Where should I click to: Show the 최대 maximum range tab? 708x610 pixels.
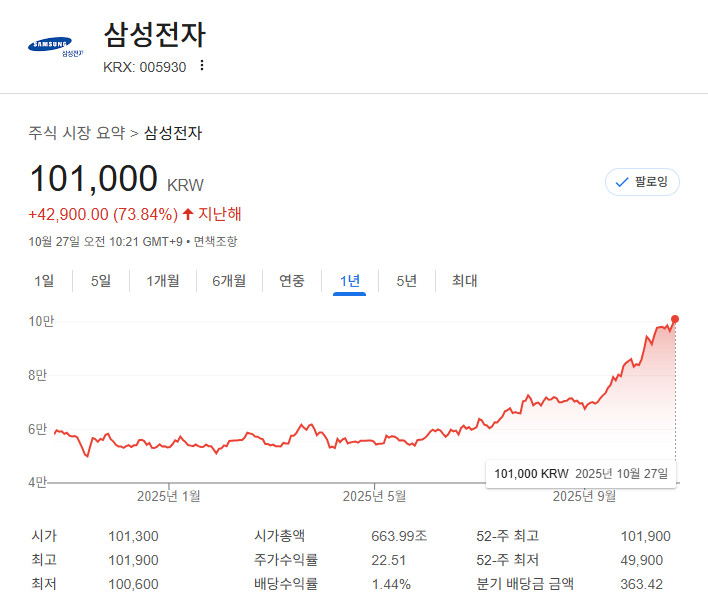click(465, 281)
